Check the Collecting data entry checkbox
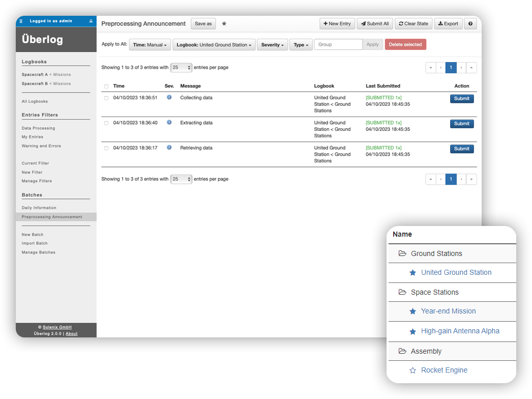Viewport: 532px width, 399px height. 106,98
